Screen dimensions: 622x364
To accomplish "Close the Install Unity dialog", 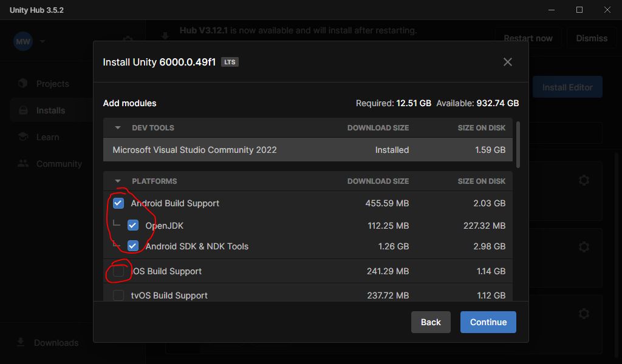I will pyautogui.click(x=508, y=62).
